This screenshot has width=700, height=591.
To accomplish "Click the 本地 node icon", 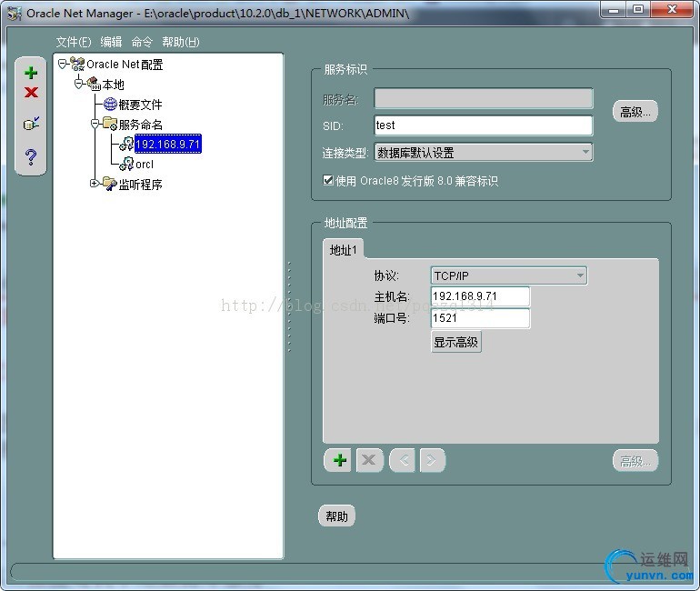I will pyautogui.click(x=95, y=84).
